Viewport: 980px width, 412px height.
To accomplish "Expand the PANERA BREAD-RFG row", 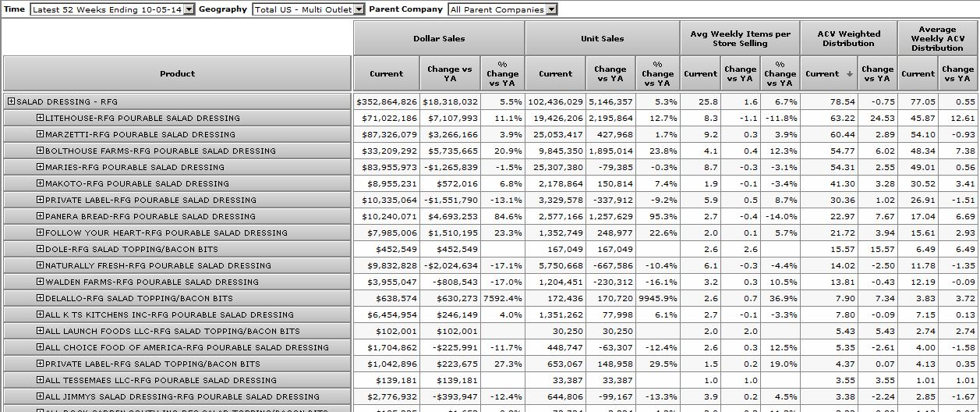I will click(x=40, y=216).
